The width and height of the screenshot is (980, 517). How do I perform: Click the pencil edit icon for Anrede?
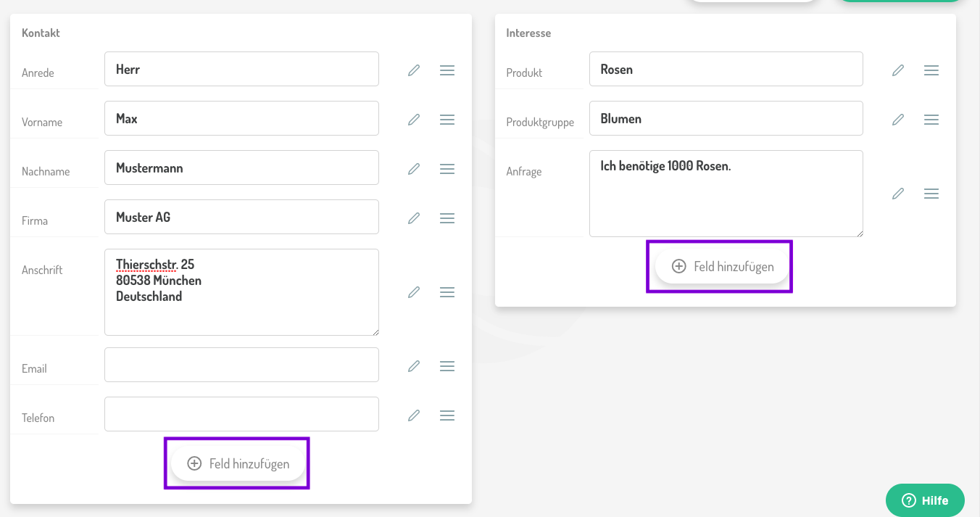coord(414,70)
